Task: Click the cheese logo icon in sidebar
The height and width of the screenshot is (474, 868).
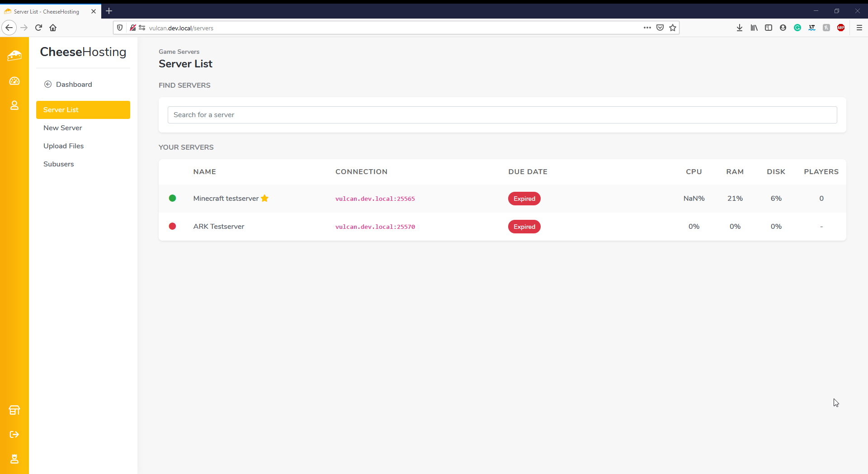Action: [x=14, y=56]
